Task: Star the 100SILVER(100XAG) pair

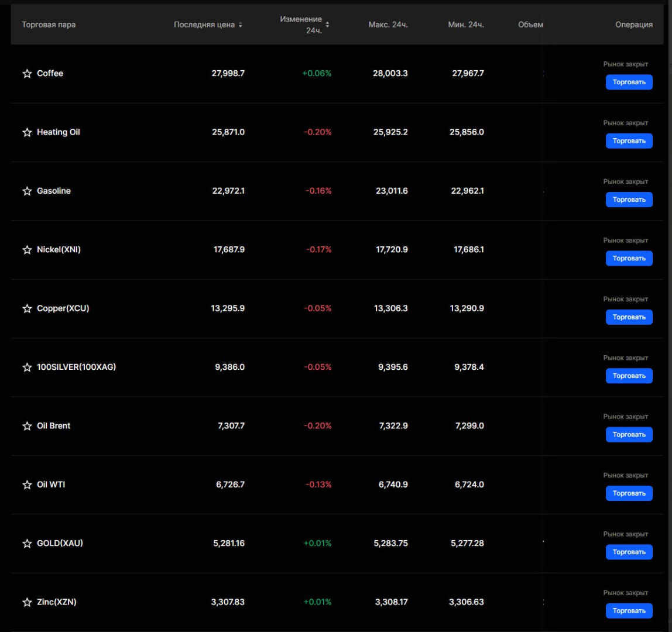Action: point(27,367)
